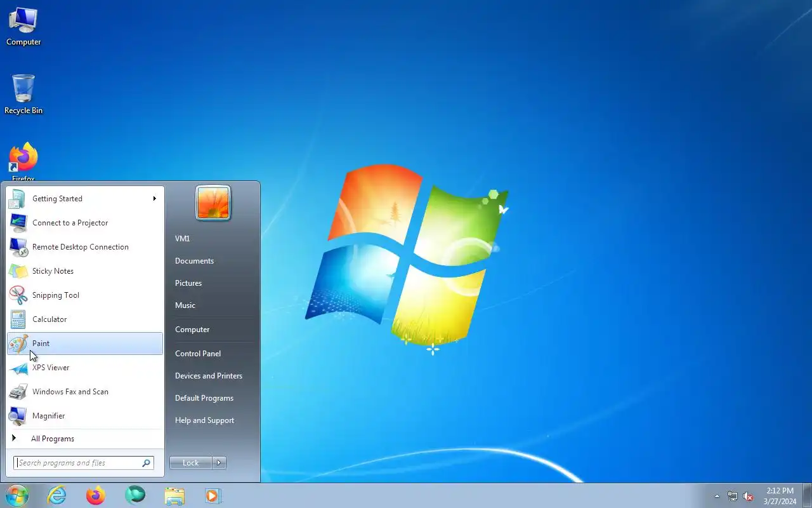
Task: Open Help and Support
Action: [204, 420]
